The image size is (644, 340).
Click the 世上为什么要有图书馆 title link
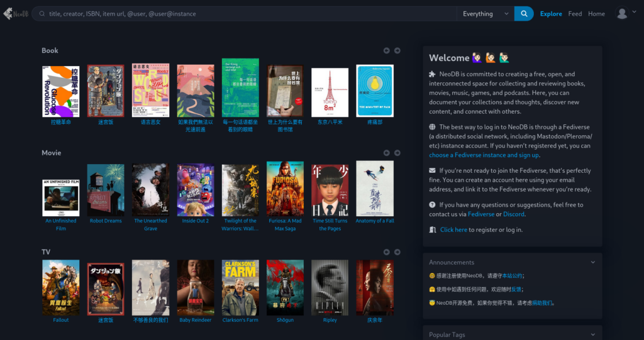285,126
